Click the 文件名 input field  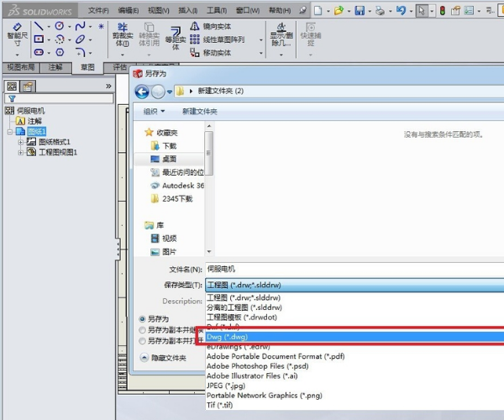click(354, 269)
